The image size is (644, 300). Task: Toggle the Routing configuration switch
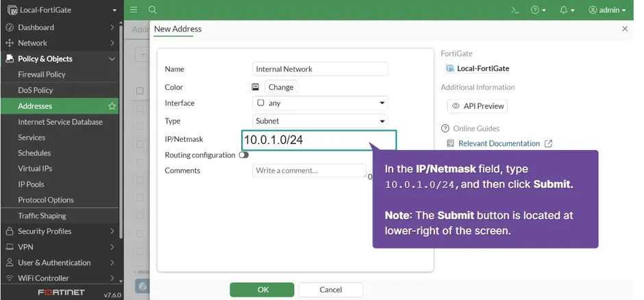(x=244, y=155)
